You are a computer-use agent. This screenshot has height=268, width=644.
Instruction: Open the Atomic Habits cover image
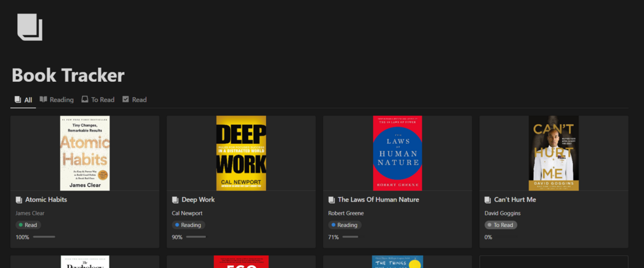point(85,154)
